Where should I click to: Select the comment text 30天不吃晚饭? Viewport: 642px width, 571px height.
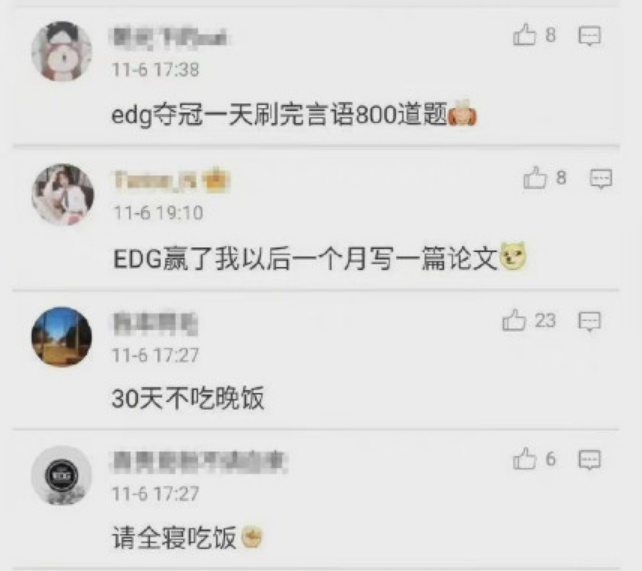(x=188, y=397)
